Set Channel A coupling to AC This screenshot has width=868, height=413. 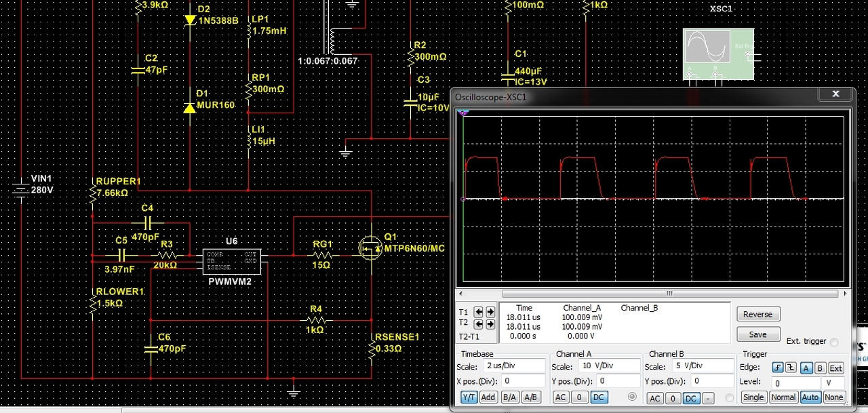(562, 397)
